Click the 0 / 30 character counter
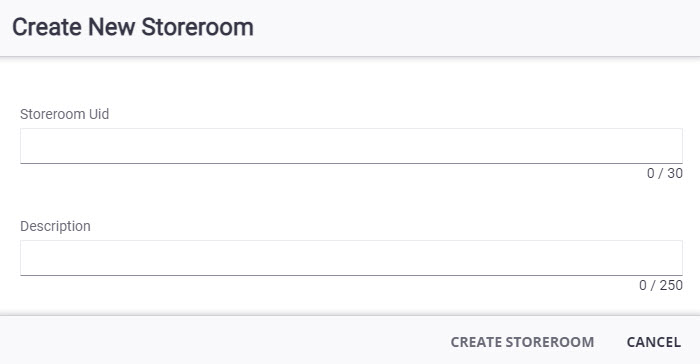This screenshot has width=700, height=364. pyautogui.click(x=665, y=173)
